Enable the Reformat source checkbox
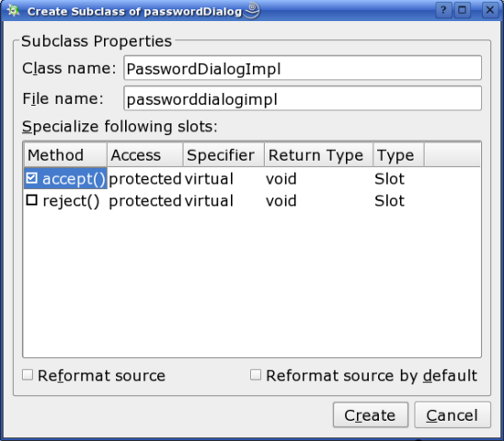Viewport: 504px width, 441px height. coord(28,375)
